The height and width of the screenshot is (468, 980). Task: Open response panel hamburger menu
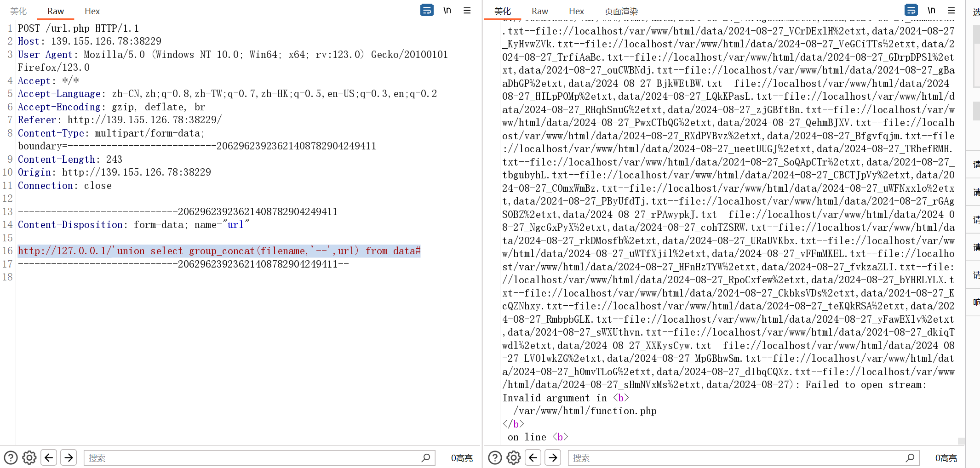(951, 10)
